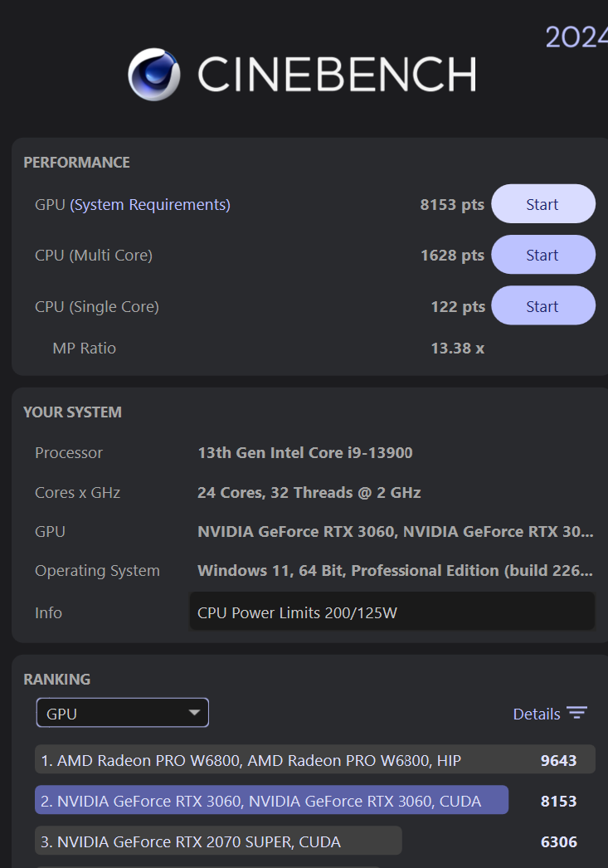The height and width of the screenshot is (868, 608).
Task: Click the Details link in the Ranking section
Action: [536, 713]
